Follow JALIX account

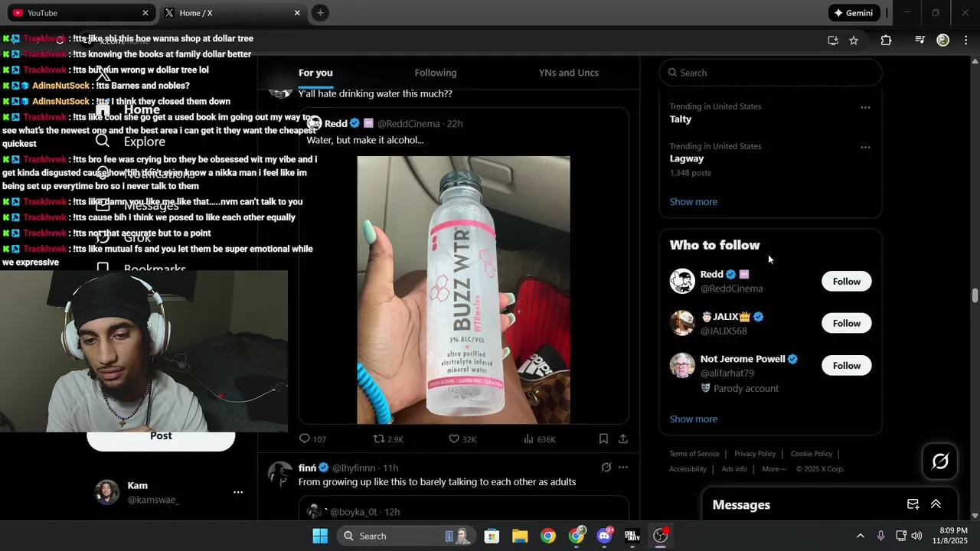846,324
